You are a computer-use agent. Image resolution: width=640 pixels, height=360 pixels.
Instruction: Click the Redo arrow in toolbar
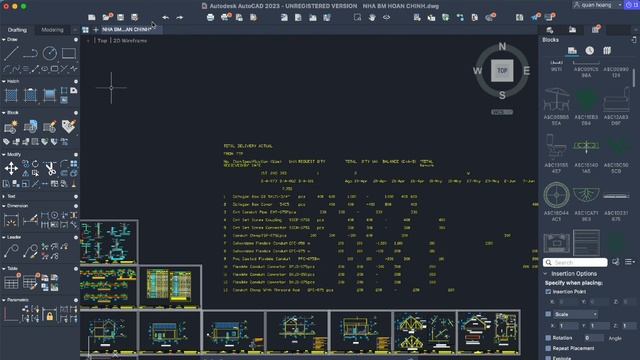tap(180, 18)
